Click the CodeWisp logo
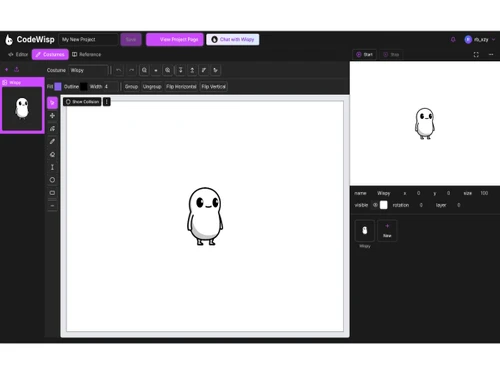The height and width of the screenshot is (375, 500). (29, 40)
